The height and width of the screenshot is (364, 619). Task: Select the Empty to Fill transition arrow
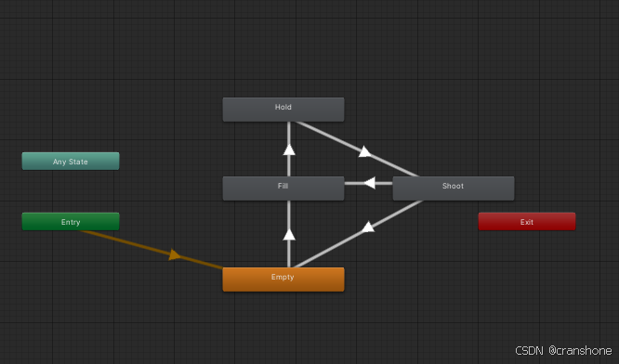pyautogui.click(x=289, y=234)
